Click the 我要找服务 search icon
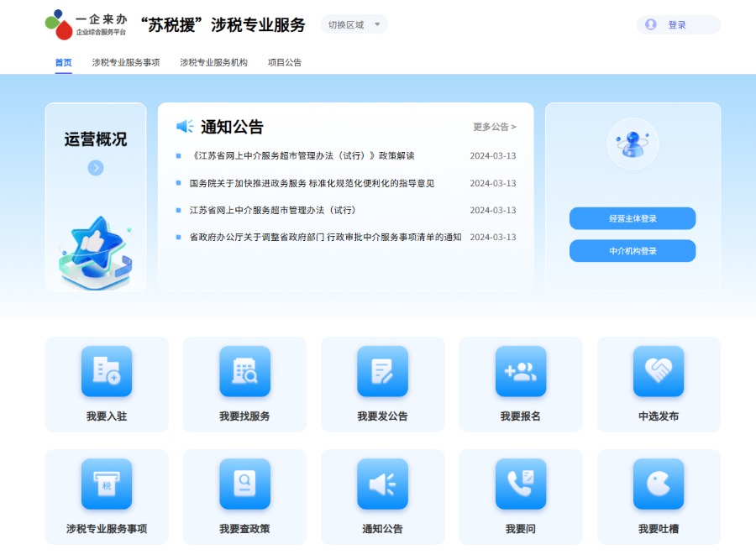 click(x=244, y=371)
